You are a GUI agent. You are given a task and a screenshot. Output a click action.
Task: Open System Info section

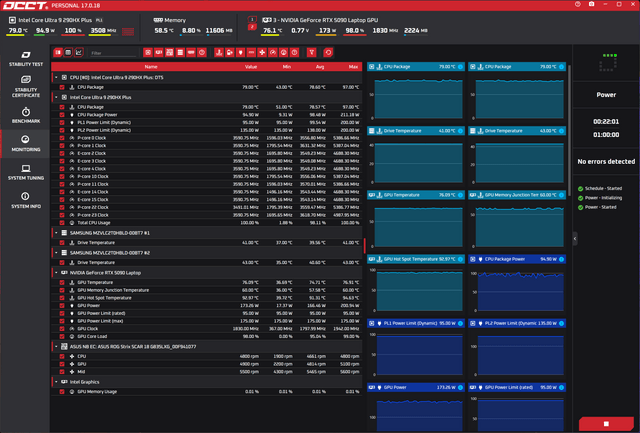[x=26, y=200]
